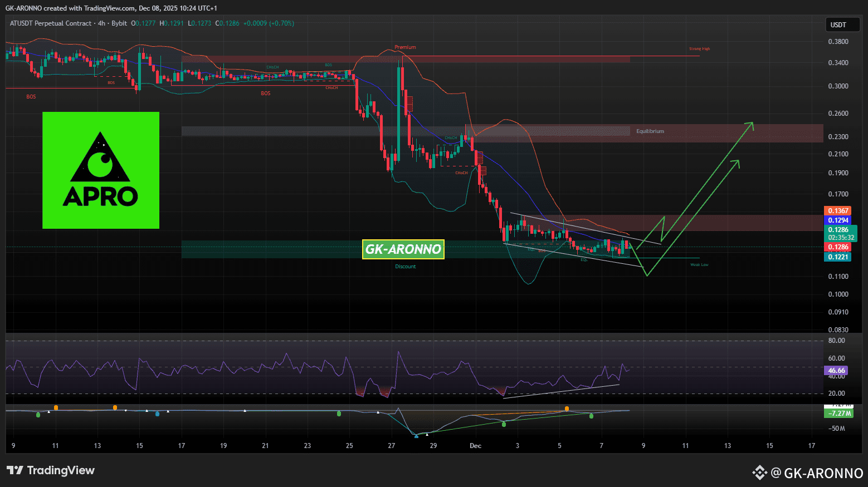Click the teal 0.1221 price tag

tap(837, 257)
